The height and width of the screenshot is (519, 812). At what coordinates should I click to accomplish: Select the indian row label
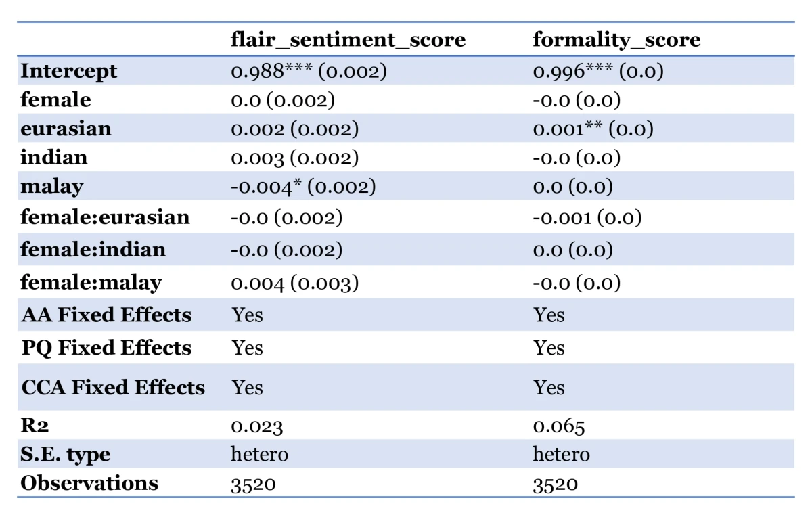pyautogui.click(x=54, y=158)
